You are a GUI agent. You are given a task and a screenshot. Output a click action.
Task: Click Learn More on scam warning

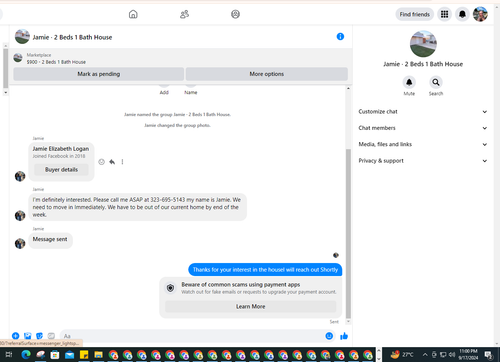pos(251,306)
